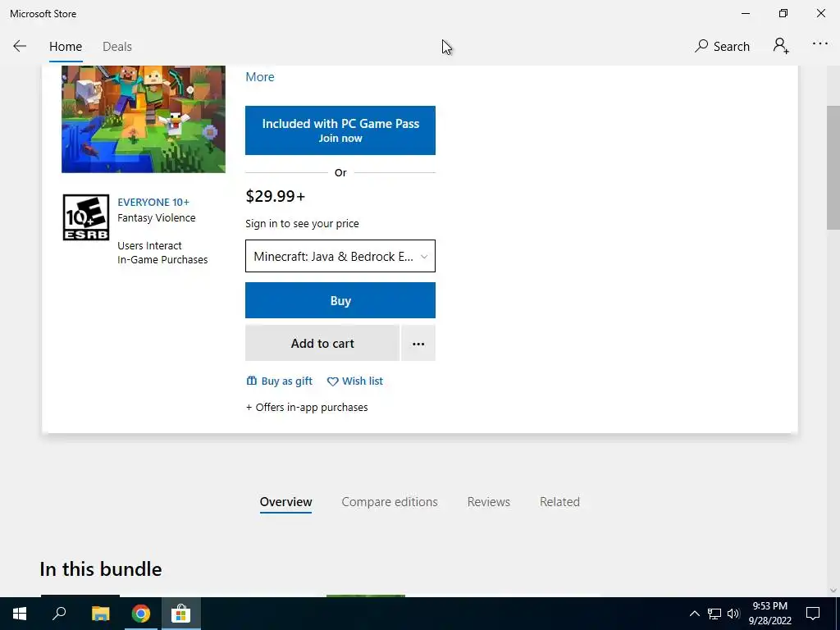Viewport: 840px width, 630px height.
Task: Click Buy as gift link
Action: coord(279,381)
